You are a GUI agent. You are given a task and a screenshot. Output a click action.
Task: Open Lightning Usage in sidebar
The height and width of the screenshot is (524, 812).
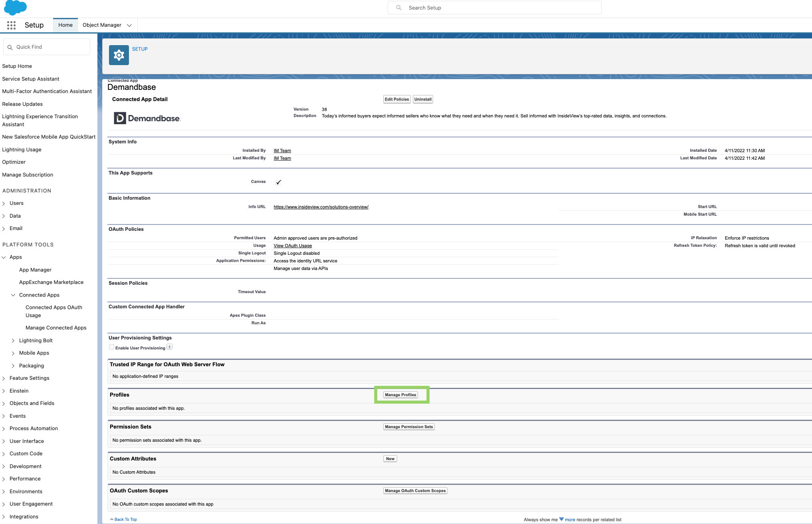point(22,150)
